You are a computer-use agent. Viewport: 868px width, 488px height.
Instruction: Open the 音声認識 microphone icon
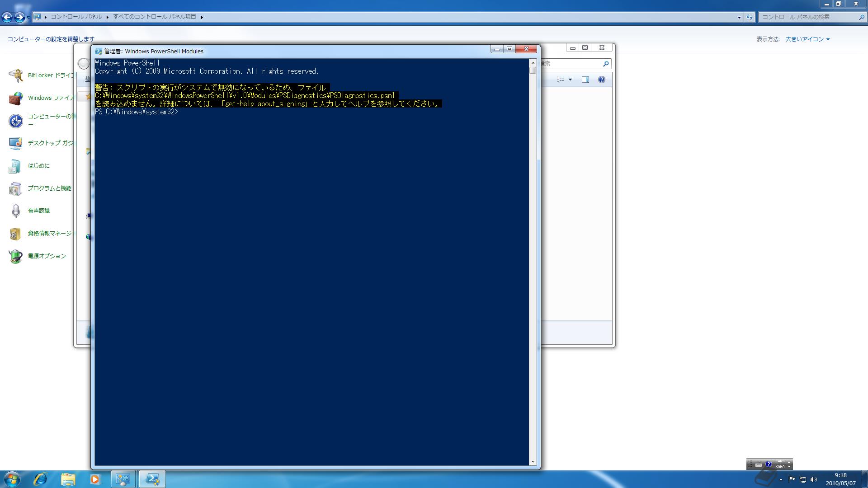[x=16, y=211]
